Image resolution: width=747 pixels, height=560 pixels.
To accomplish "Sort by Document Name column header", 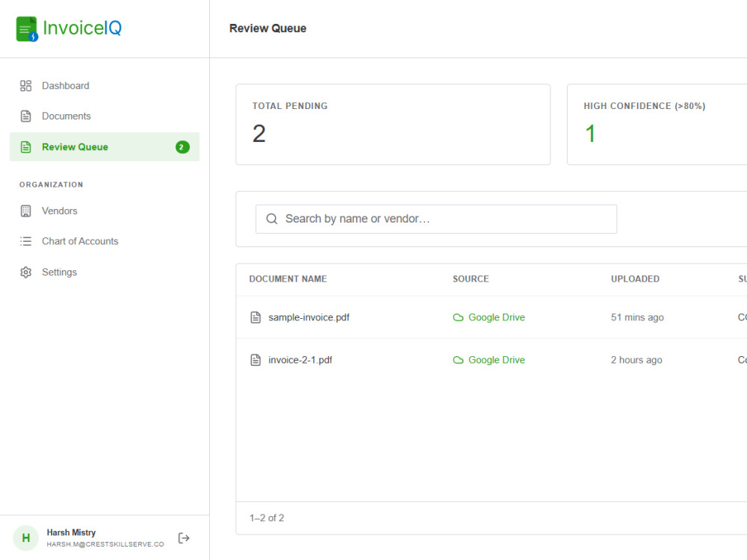I will tap(288, 279).
